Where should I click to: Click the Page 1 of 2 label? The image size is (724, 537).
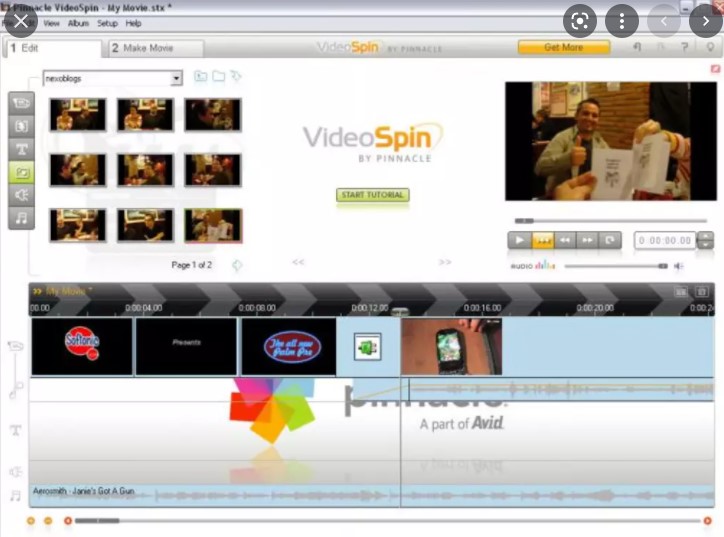191,265
